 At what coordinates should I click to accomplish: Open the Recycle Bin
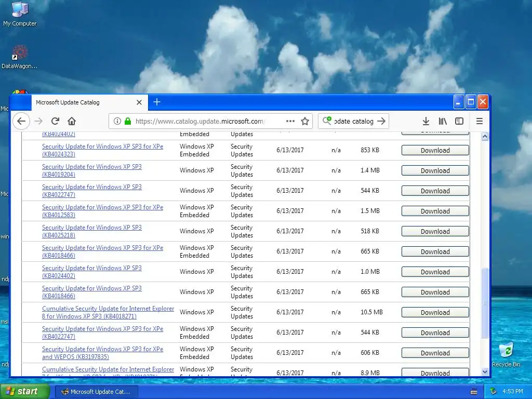click(x=506, y=354)
